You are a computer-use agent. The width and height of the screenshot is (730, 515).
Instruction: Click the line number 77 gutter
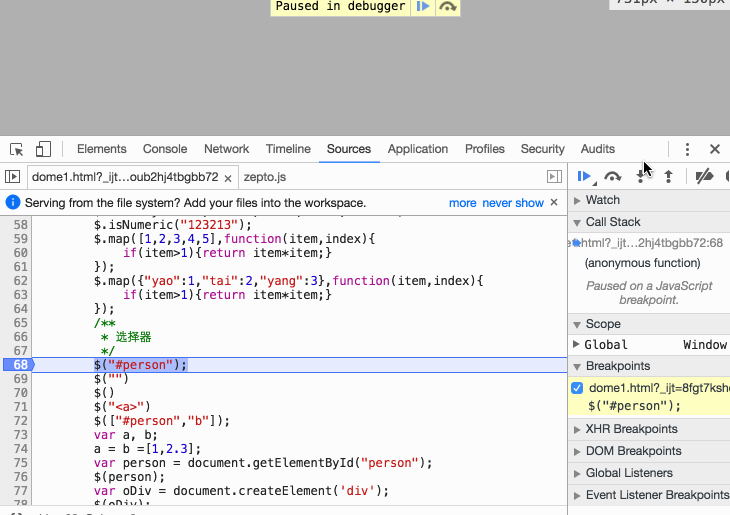click(x=20, y=491)
